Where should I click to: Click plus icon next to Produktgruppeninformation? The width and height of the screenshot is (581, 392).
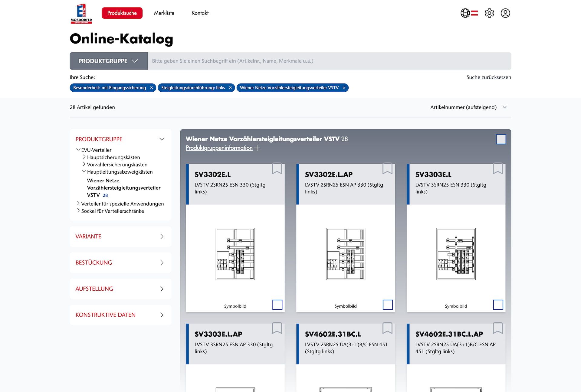pos(257,148)
